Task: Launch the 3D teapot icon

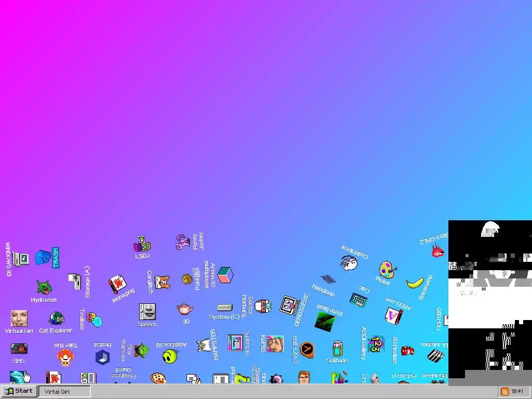Action: [185, 309]
